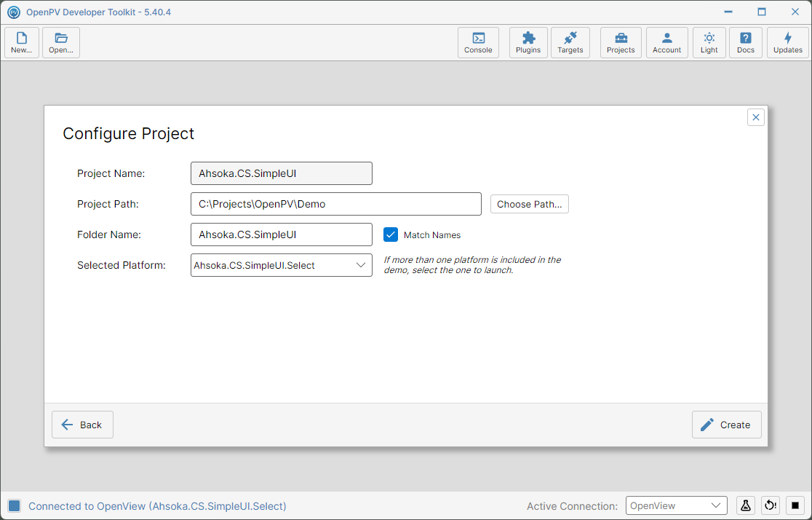The image size is (812, 520).
Task: Open the Account settings
Action: point(666,42)
